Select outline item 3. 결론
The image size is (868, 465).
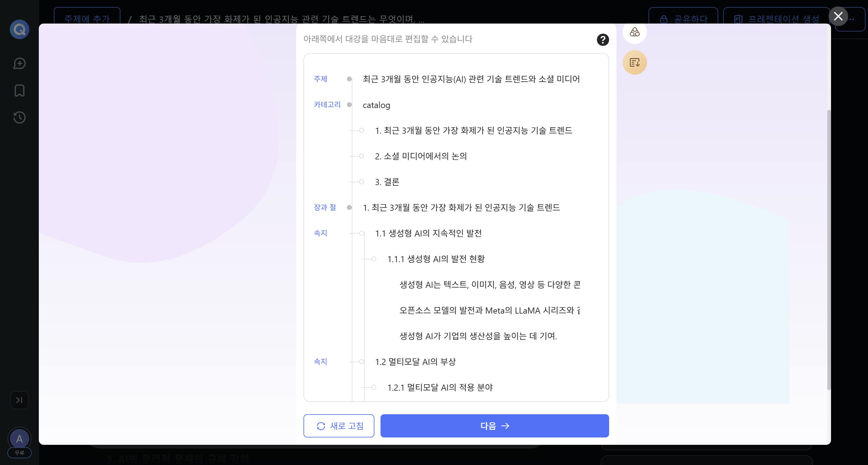point(387,182)
